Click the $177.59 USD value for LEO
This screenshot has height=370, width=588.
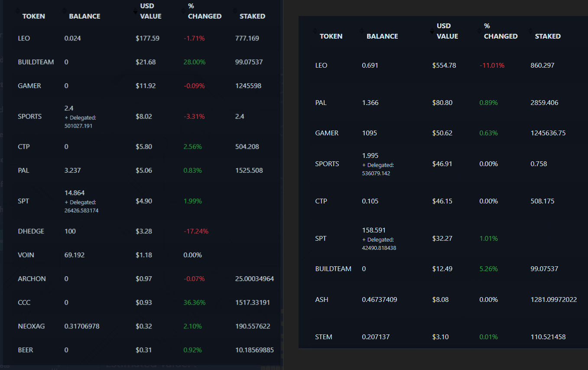coord(147,38)
